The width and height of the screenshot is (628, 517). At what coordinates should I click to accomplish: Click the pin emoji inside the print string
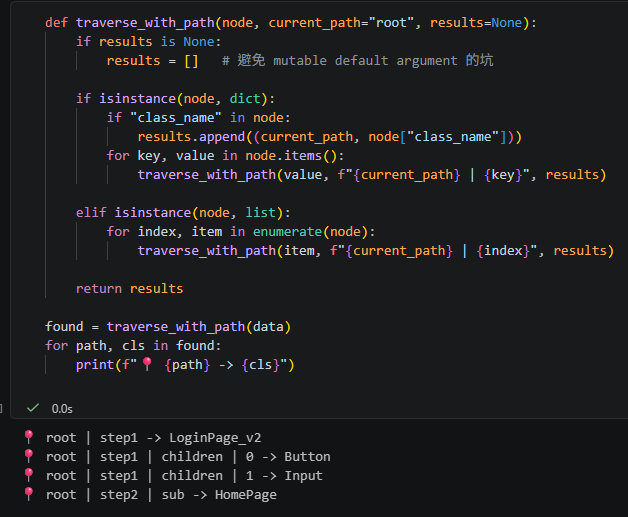[147, 364]
